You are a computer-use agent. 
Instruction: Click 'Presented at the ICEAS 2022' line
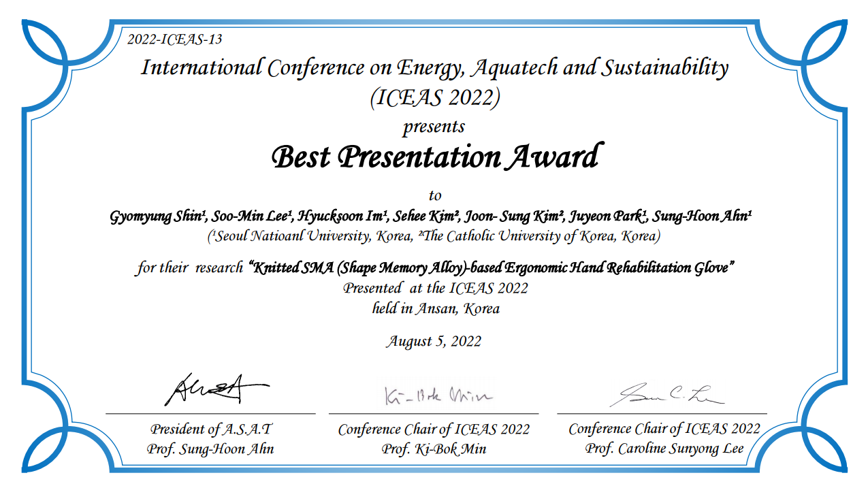pos(436,288)
